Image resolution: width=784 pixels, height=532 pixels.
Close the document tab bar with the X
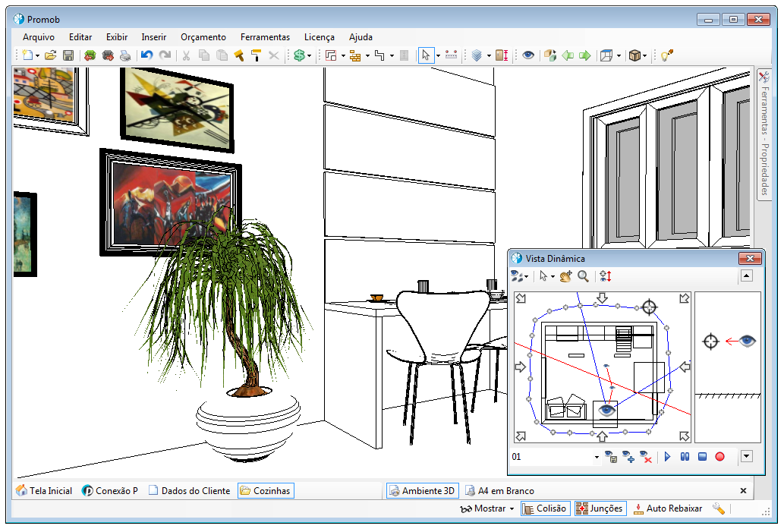(x=743, y=491)
